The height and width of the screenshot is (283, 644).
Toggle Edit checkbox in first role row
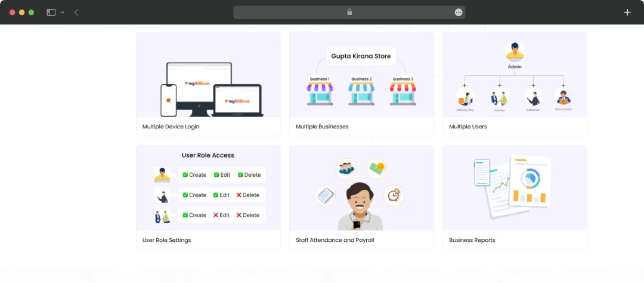[x=216, y=175]
